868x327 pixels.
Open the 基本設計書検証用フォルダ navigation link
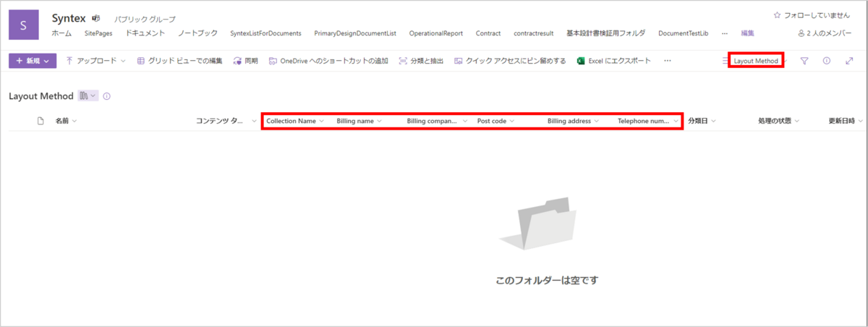click(x=606, y=33)
